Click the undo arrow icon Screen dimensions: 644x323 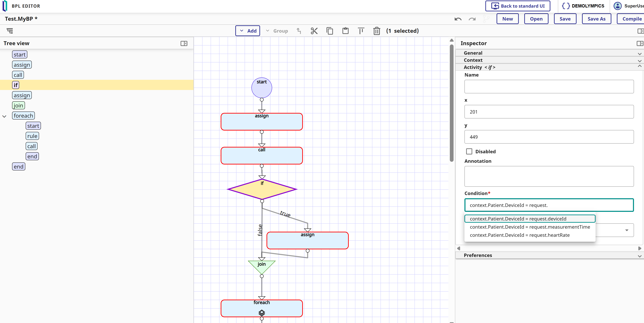point(458,19)
